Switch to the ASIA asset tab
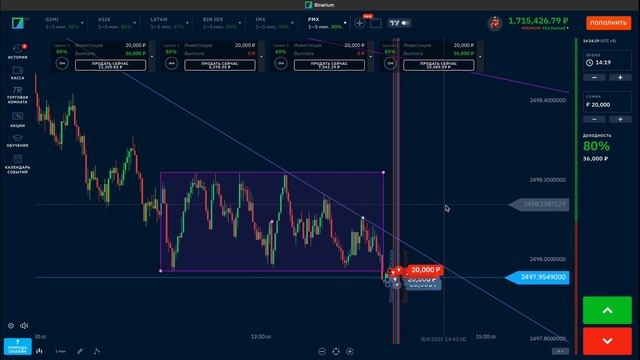This screenshot has width=640, height=360. pos(115,23)
